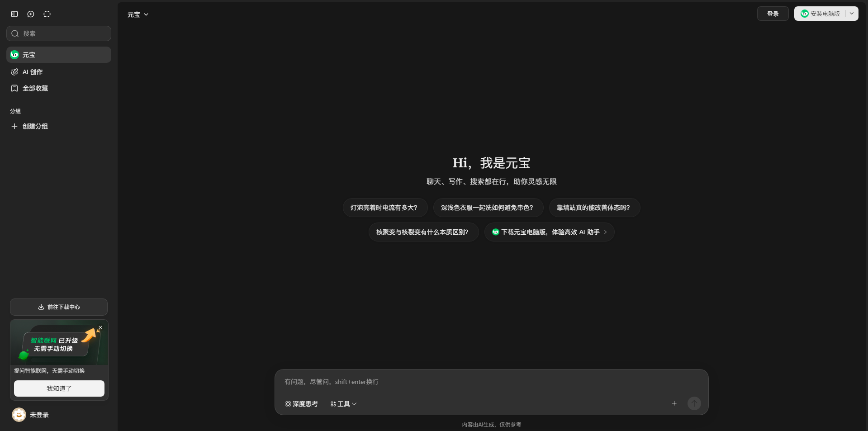Close the 智能联网 promo card

pyautogui.click(x=100, y=327)
